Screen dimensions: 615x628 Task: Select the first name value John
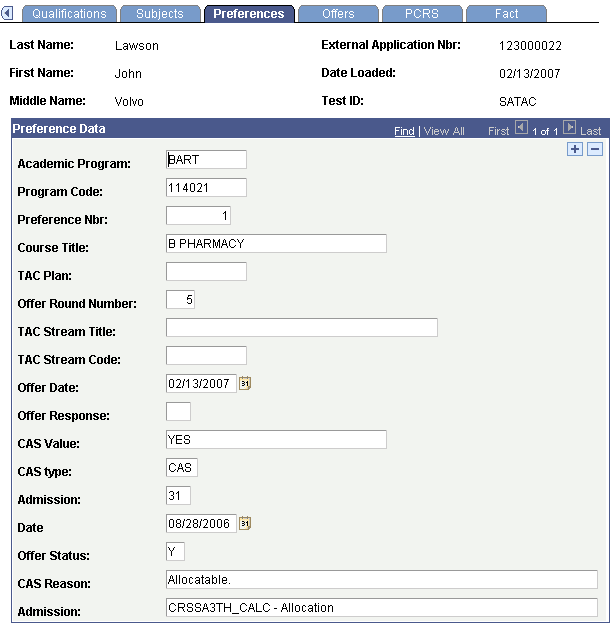[128, 74]
